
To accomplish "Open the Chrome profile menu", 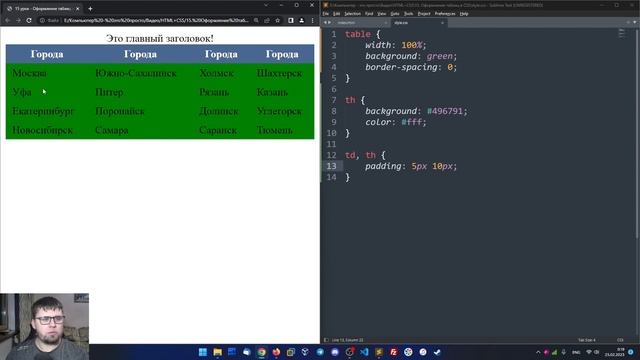I will click(x=302, y=20).
